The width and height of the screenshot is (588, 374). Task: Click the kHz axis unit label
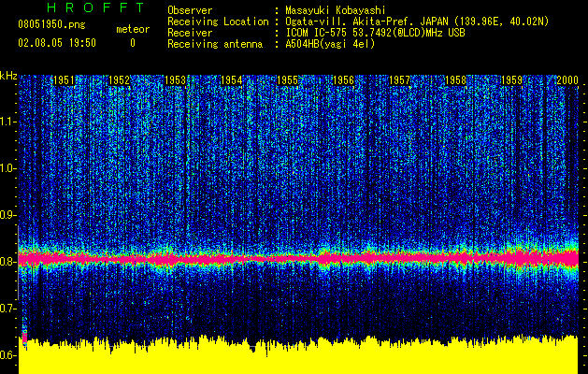[x=8, y=75]
